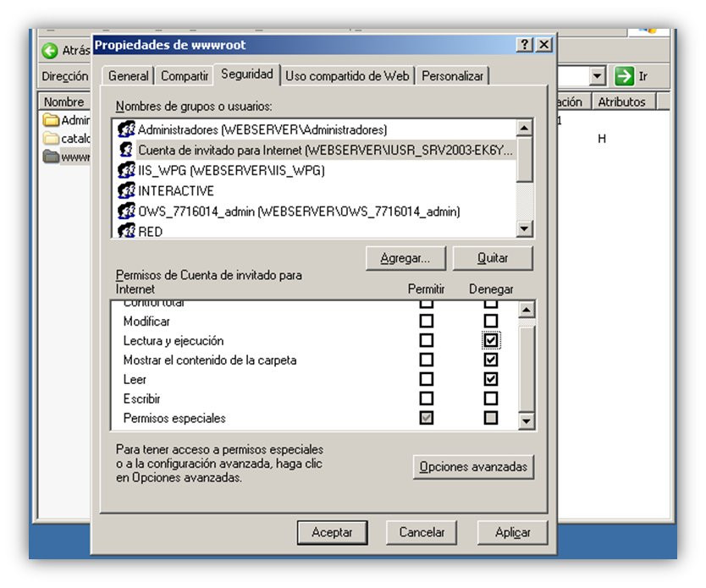Click the permissions list scrollbar thumb

[527, 369]
